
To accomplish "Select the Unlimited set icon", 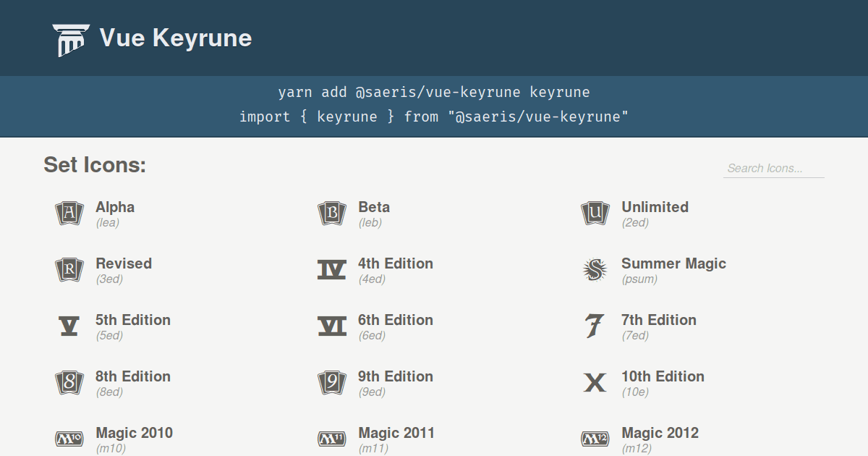I will [x=595, y=213].
